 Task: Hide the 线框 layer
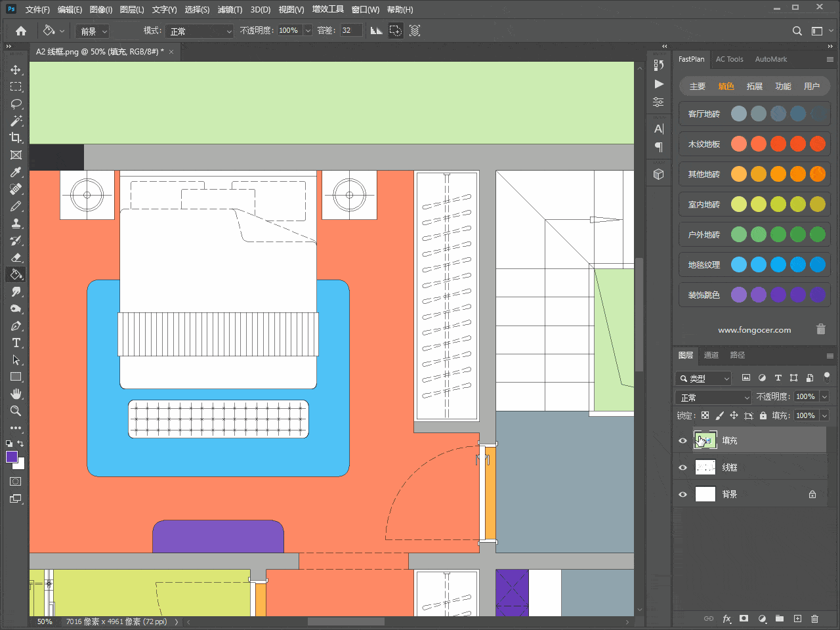click(682, 467)
